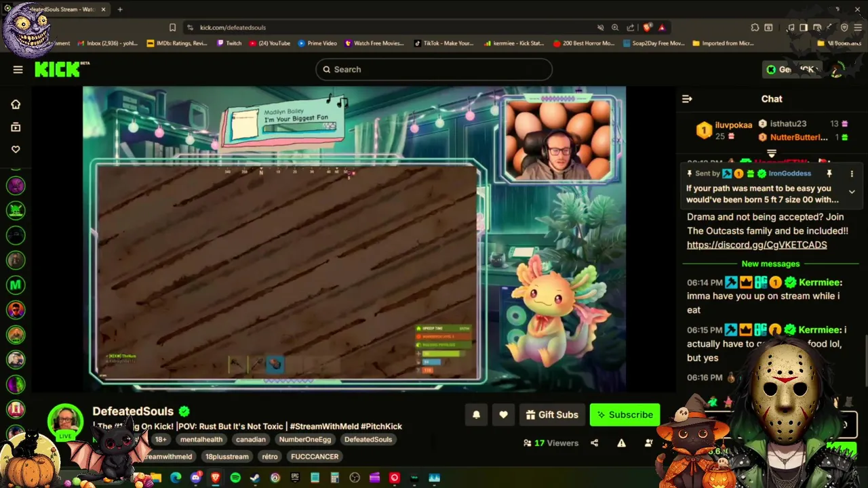
Task: Click the browser address bar URL
Action: pyautogui.click(x=233, y=28)
